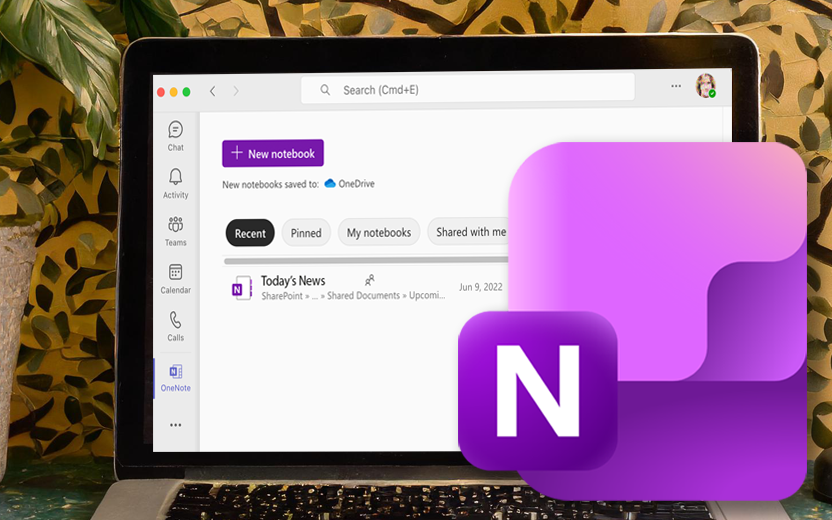Click the Today's News notebook icon
The image size is (832, 520).
(x=241, y=288)
